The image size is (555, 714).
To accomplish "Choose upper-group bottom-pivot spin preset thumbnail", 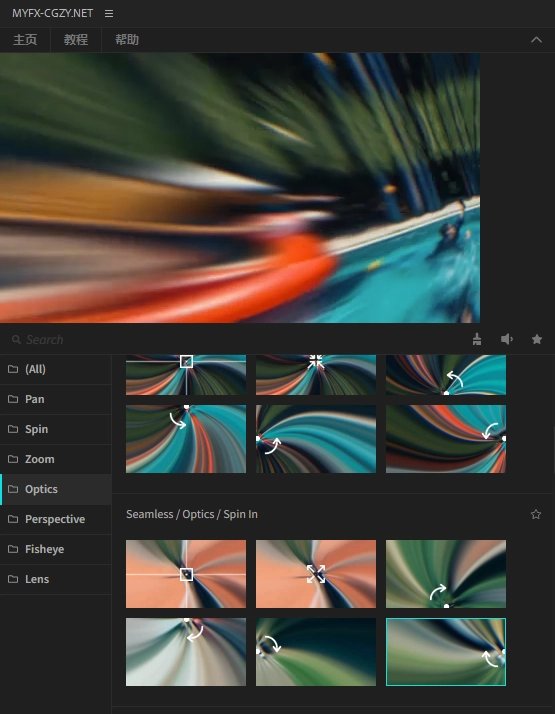I will tap(446, 375).
